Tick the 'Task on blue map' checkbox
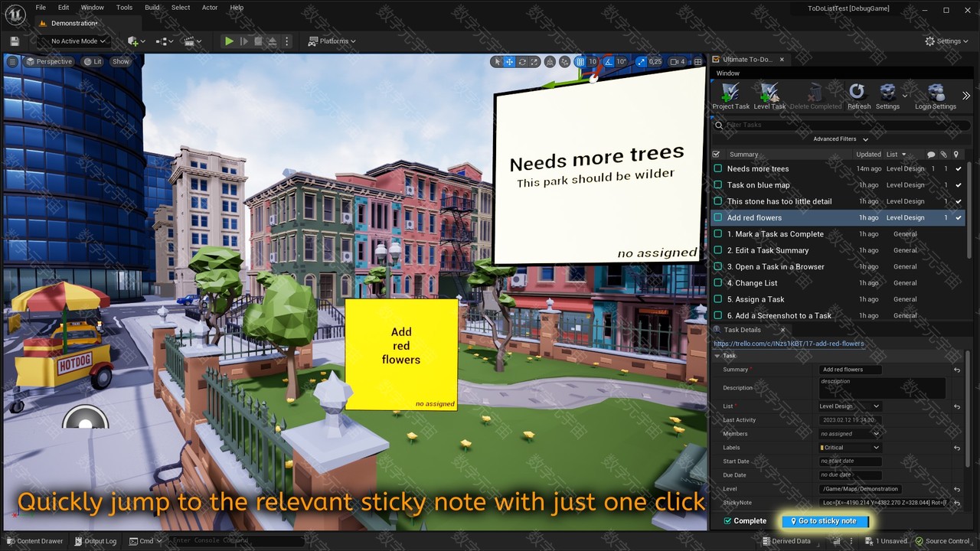Screen dimensions: 980x551 [x=717, y=185]
